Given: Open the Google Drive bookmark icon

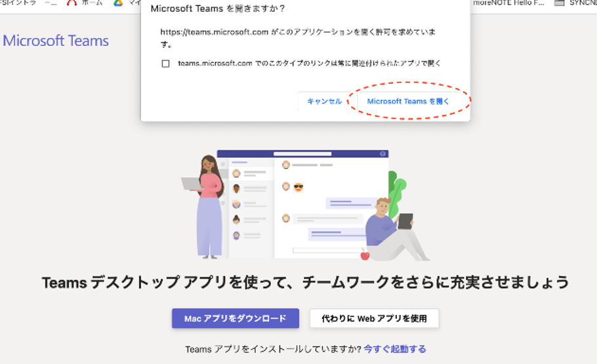Looking at the screenshot, I should pyautogui.click(x=118, y=3).
